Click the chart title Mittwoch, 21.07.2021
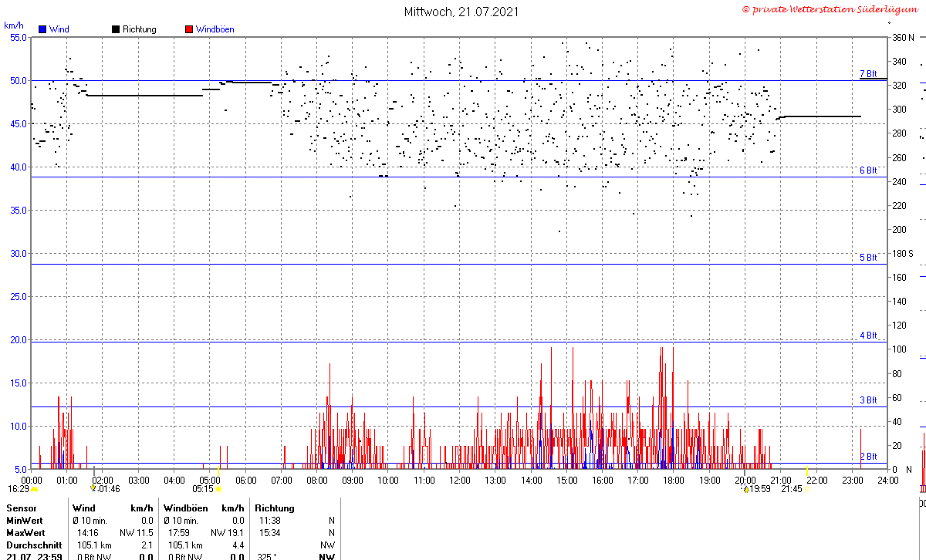This screenshot has height=560, width=926. (x=461, y=12)
